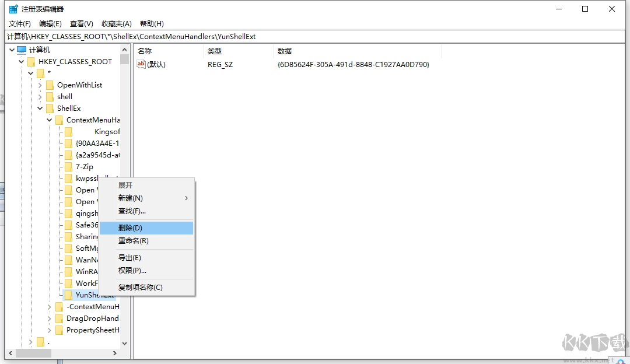Open the 收藏夹(A) menu
Image resolution: width=630 pixels, height=364 pixels.
tap(117, 24)
